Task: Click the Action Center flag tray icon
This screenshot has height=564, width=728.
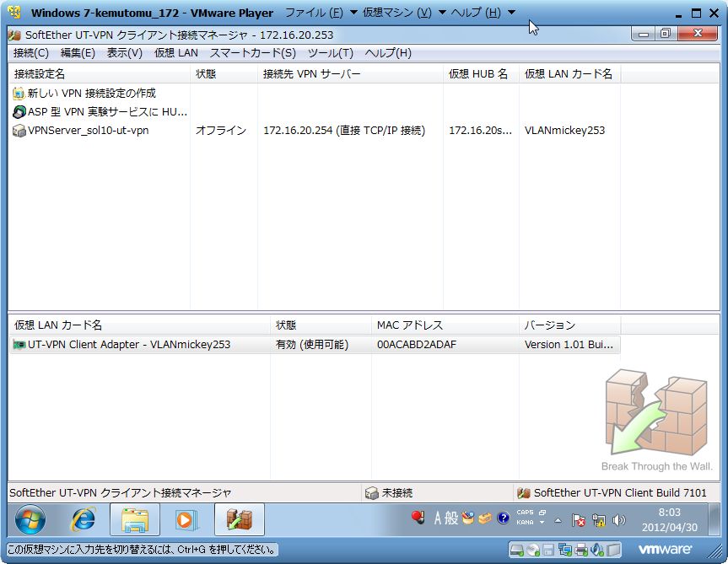Action: click(579, 520)
